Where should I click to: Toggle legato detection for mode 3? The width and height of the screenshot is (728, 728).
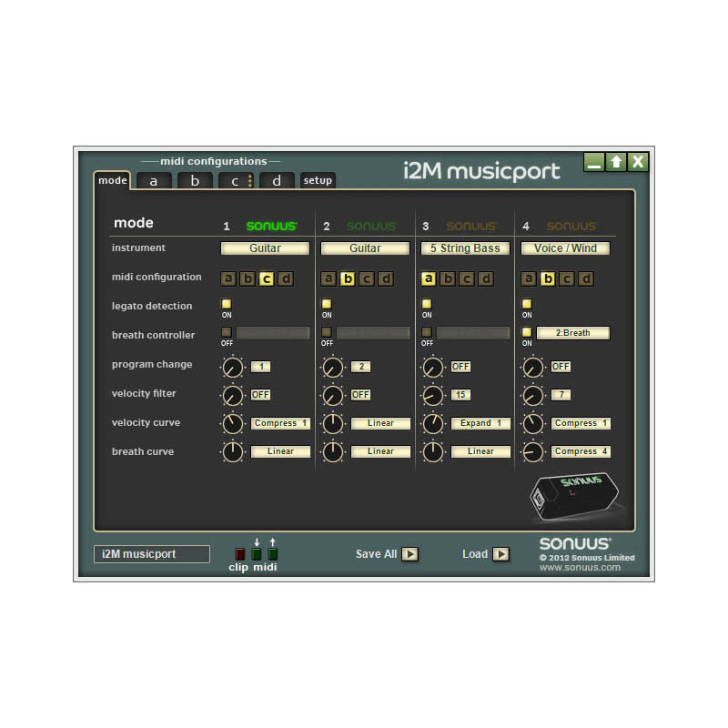[x=427, y=304]
